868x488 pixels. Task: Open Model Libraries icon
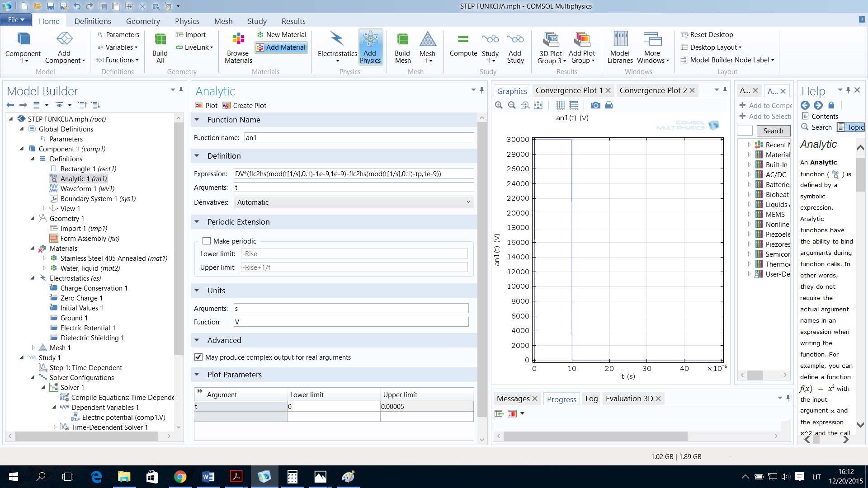point(620,47)
